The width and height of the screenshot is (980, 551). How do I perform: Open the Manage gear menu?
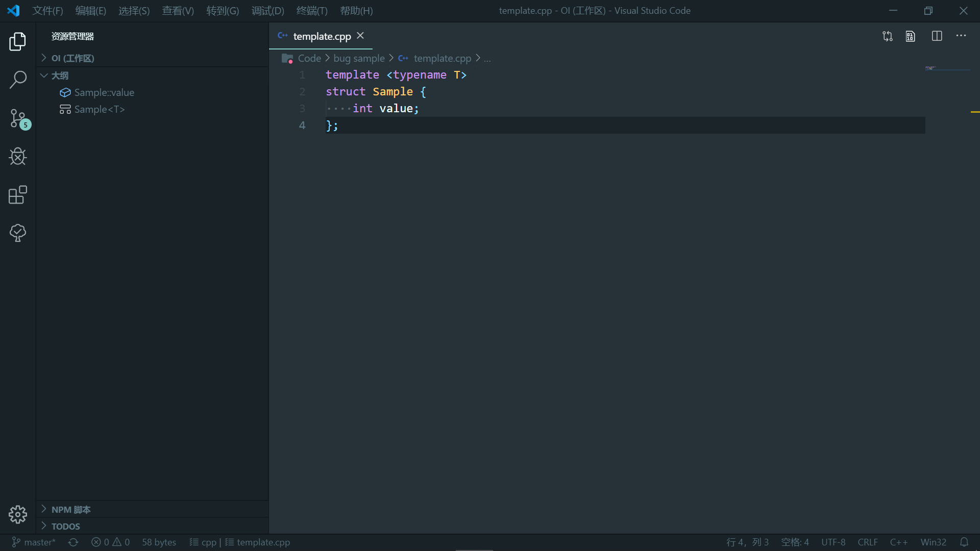pos(18,514)
